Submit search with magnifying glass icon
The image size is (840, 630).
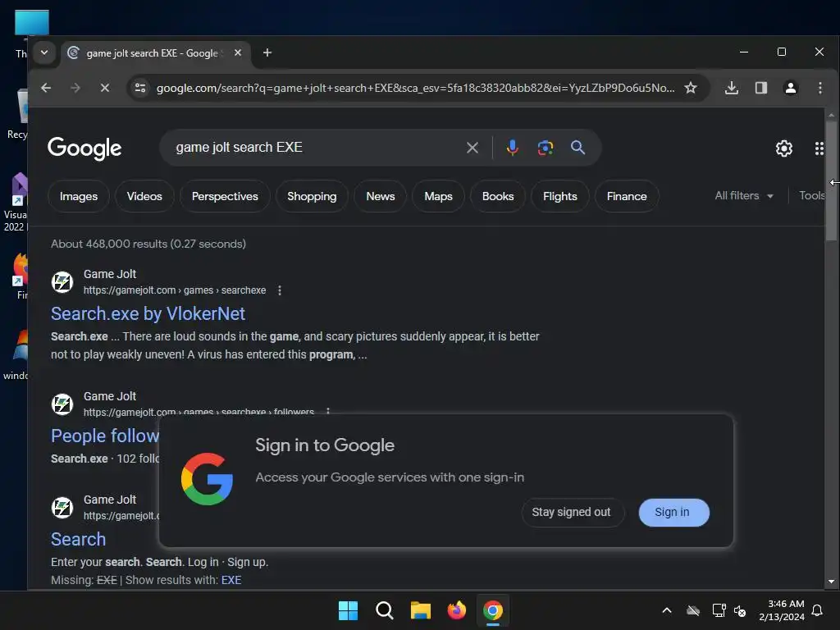tap(577, 148)
